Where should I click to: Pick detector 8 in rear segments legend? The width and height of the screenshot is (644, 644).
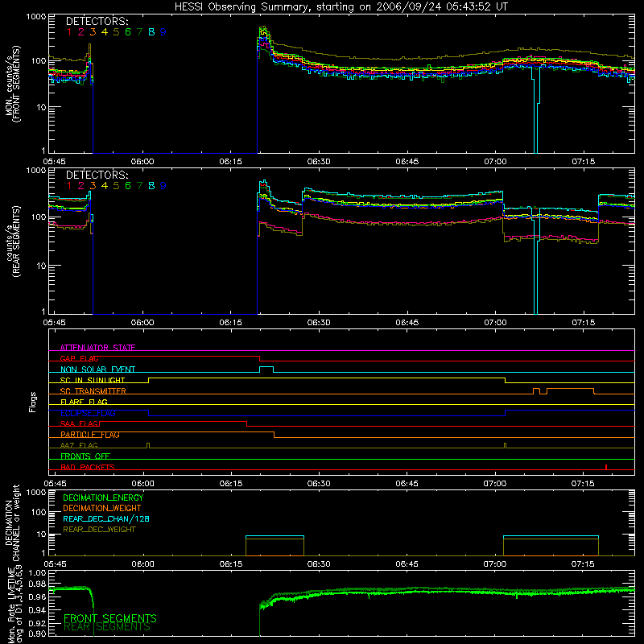point(151,186)
